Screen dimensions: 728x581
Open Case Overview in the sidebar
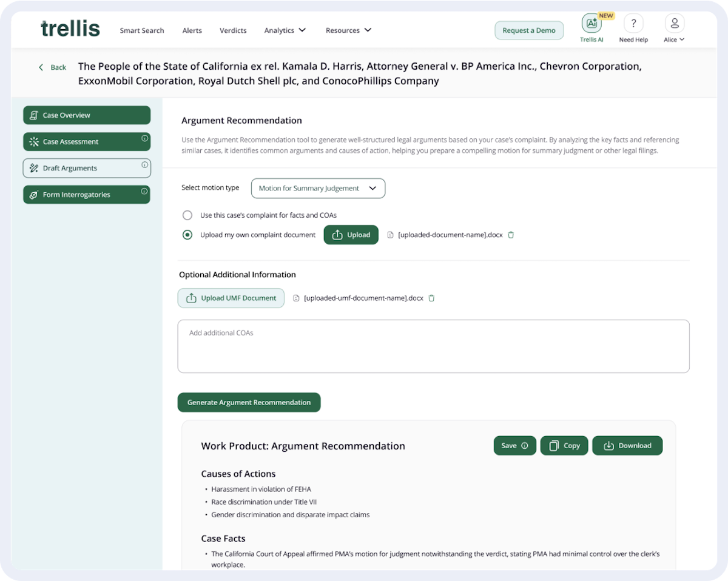click(87, 115)
